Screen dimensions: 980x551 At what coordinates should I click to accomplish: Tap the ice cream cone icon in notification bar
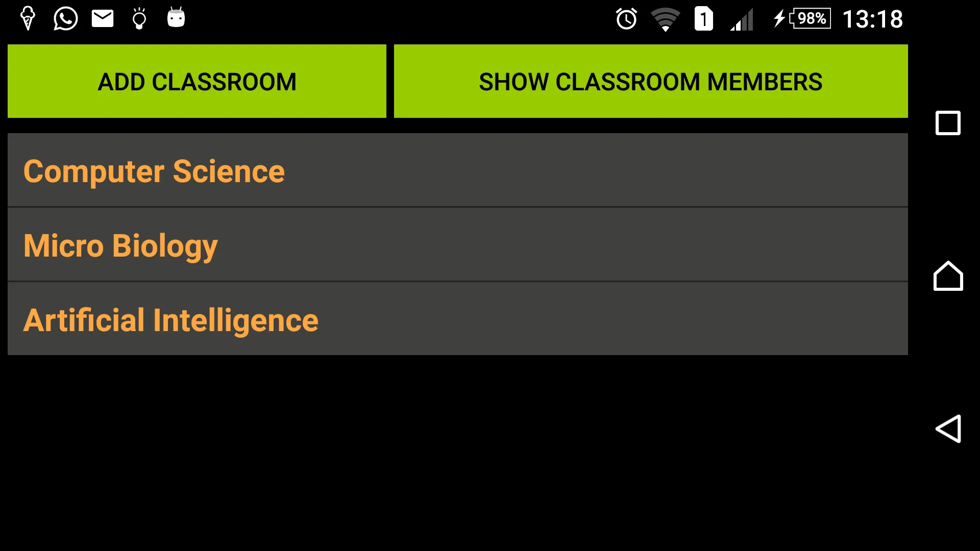point(27,18)
